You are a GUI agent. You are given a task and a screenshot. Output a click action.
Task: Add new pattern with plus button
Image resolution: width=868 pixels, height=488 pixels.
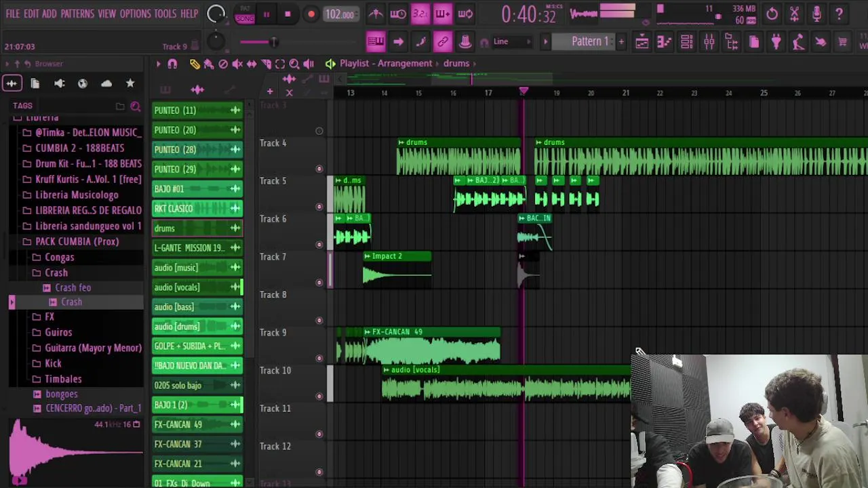(x=620, y=42)
